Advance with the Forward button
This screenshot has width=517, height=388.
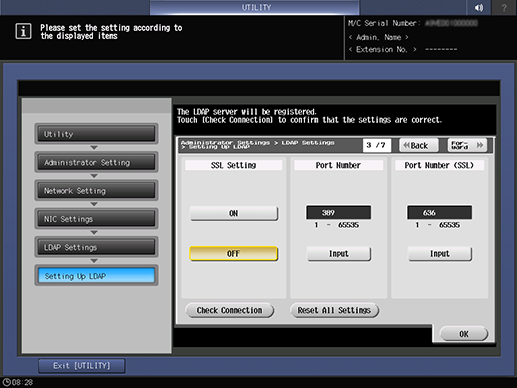467,145
